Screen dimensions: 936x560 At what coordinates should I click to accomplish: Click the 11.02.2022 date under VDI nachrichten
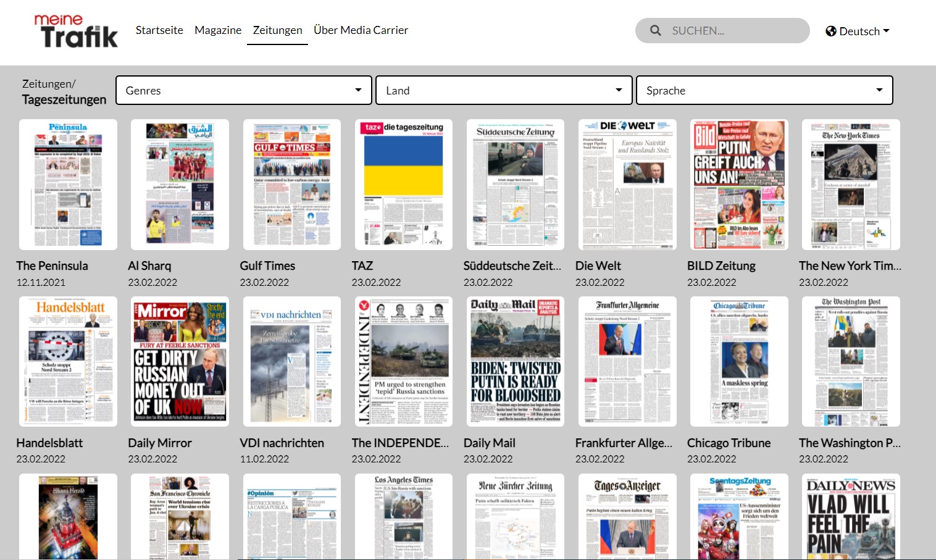(x=264, y=459)
